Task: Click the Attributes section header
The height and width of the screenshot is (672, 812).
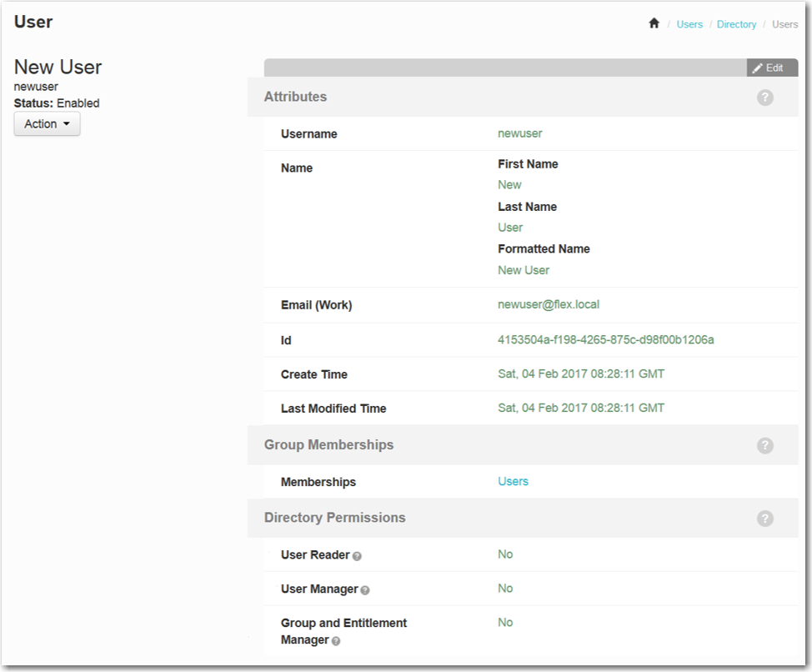Action: [x=296, y=97]
